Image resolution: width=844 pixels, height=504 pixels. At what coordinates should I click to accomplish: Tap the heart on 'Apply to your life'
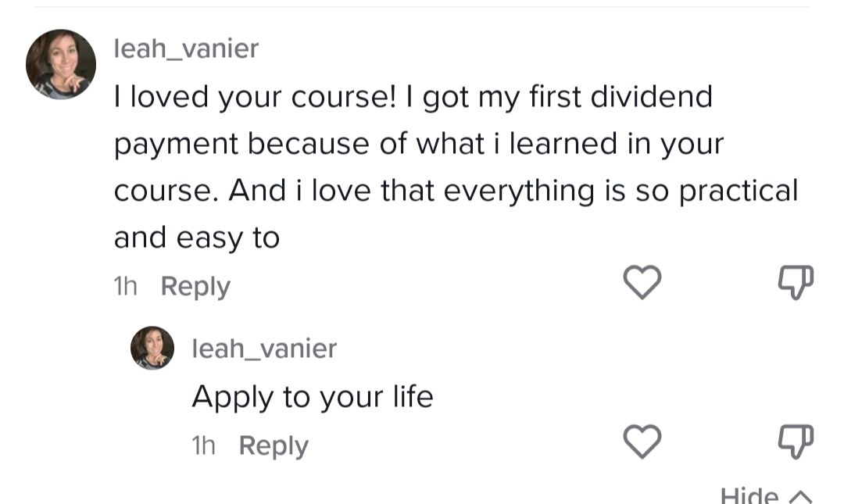(x=642, y=441)
